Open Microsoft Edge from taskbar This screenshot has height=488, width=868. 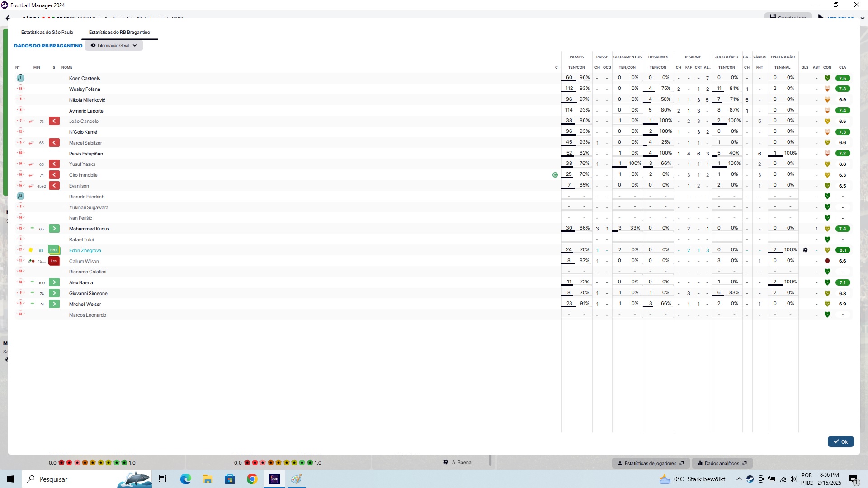click(x=186, y=479)
